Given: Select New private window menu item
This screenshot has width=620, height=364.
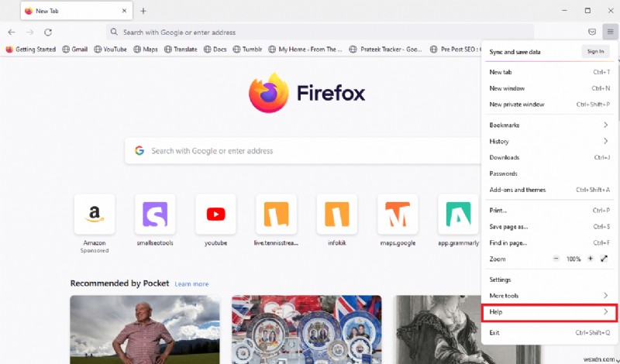Looking at the screenshot, I should (x=549, y=105).
